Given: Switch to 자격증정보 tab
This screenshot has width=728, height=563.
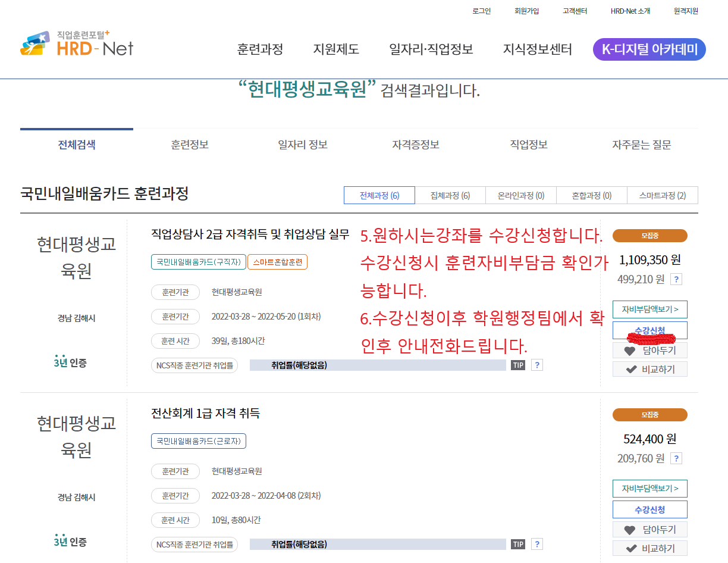Looking at the screenshot, I should [416, 145].
